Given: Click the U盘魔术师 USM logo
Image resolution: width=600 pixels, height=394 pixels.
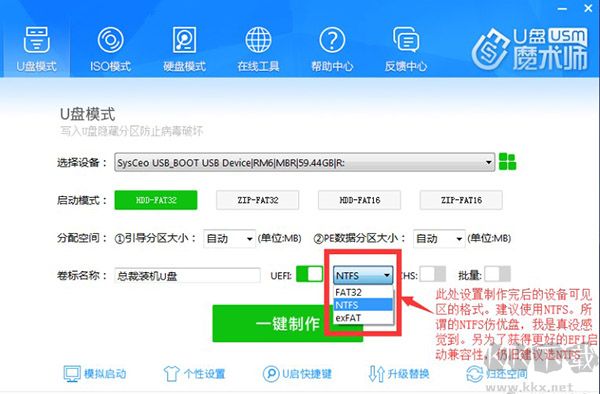Looking at the screenshot, I should pyautogui.click(x=530, y=49).
